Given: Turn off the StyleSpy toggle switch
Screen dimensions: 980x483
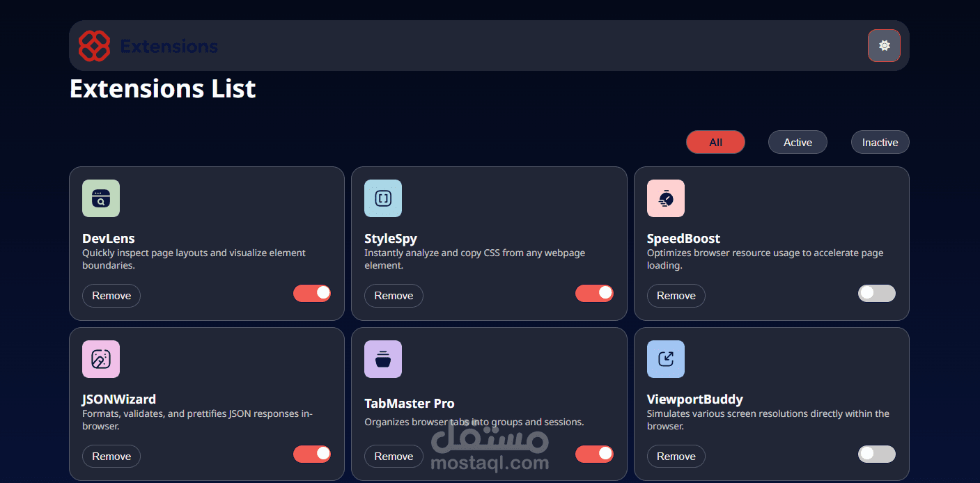Looking at the screenshot, I should tap(594, 293).
